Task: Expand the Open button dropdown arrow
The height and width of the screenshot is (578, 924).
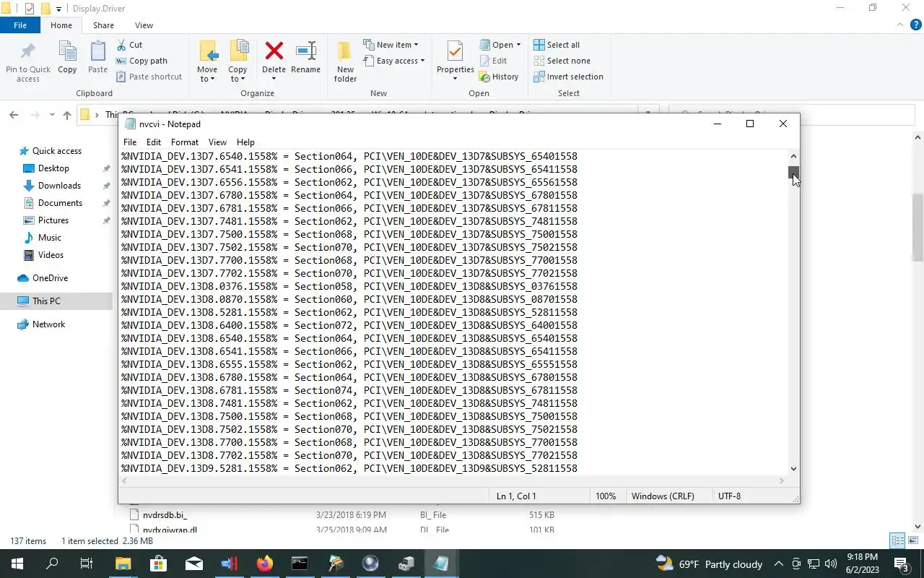Action: 518,45
